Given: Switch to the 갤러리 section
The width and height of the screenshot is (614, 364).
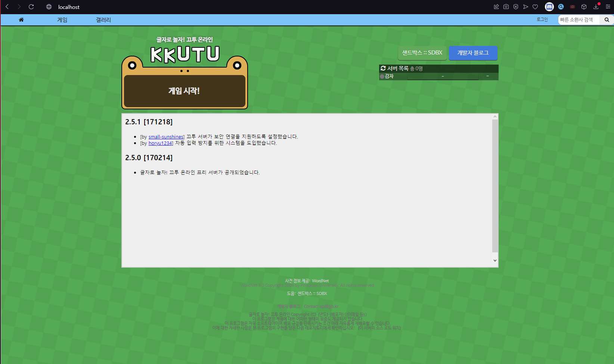Looking at the screenshot, I should point(103,19).
